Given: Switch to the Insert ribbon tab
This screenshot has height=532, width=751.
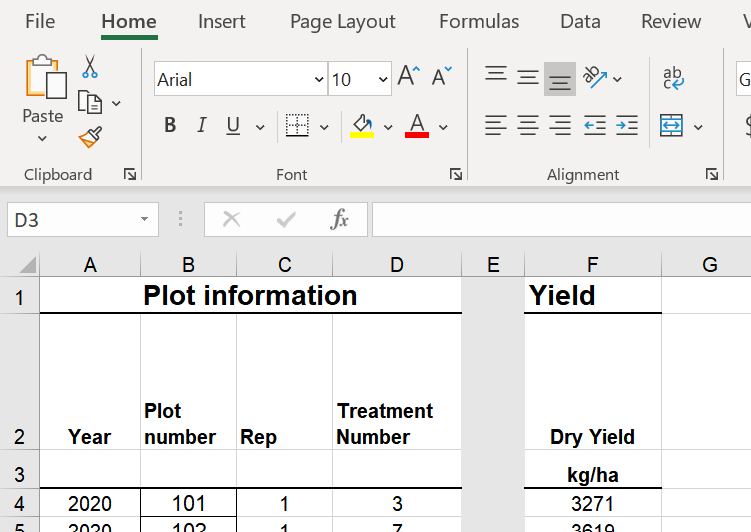Looking at the screenshot, I should tap(221, 22).
